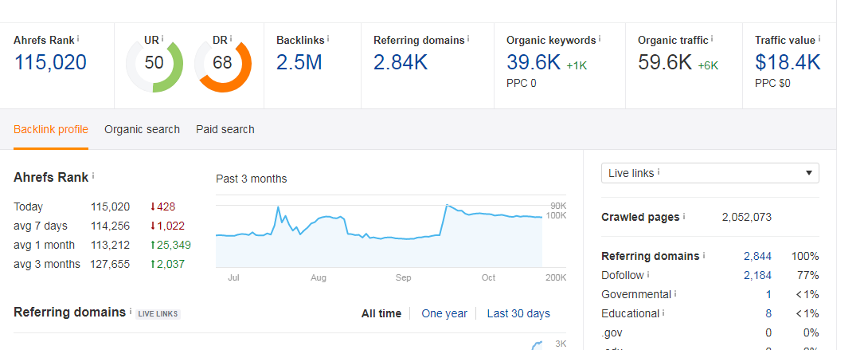The image size is (868, 350).
Task: Click the info icon next to Ahrefs Rank header
Action: (x=78, y=38)
